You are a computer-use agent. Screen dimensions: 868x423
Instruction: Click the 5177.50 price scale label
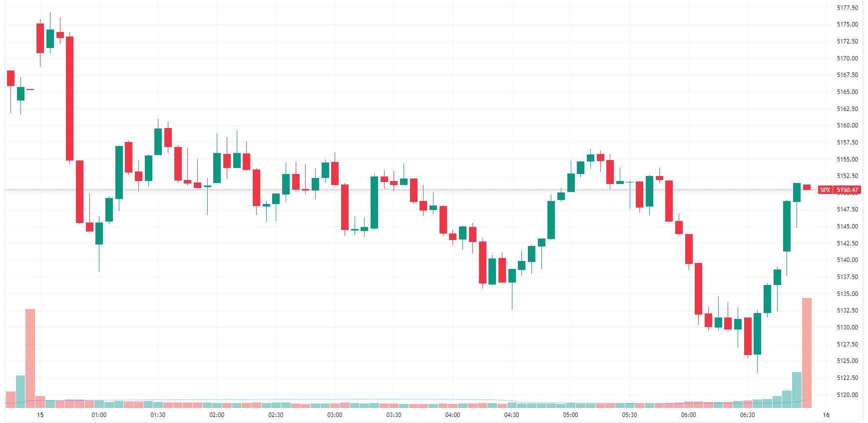[x=847, y=8]
